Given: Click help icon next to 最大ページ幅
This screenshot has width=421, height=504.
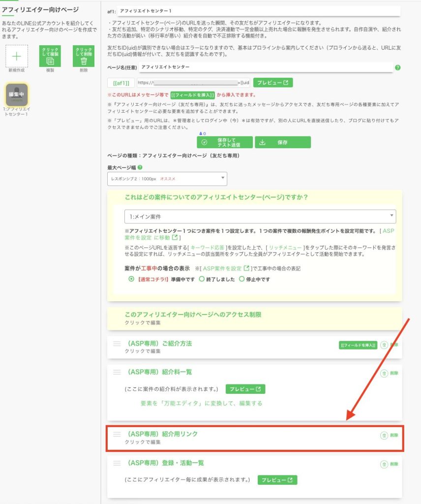Looking at the screenshot, I should pos(141,167).
